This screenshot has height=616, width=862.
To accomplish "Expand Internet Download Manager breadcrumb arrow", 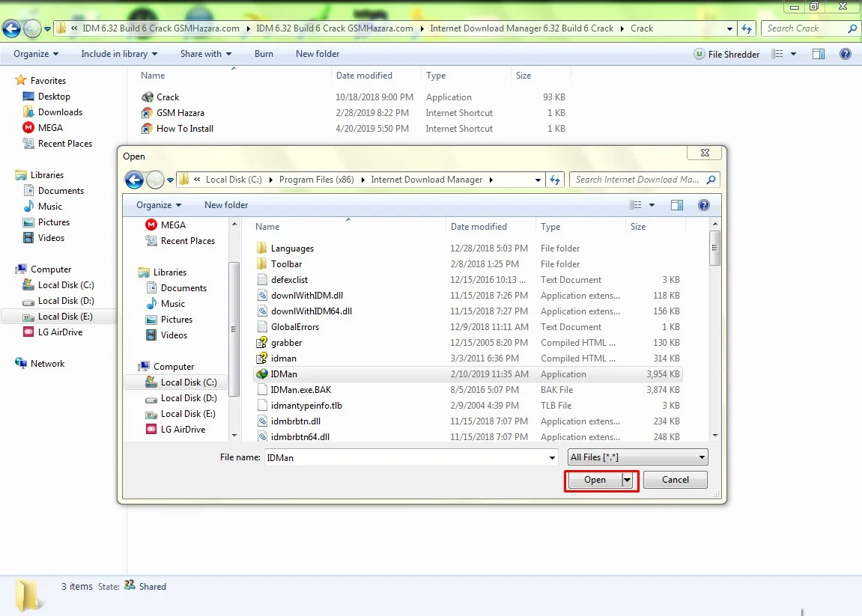I will pos(491,180).
